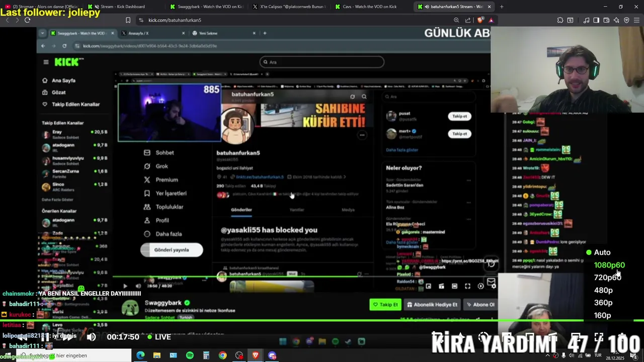Open Spotify from the Windows taskbar
Viewport: 644px width, 362px height.
(190, 355)
